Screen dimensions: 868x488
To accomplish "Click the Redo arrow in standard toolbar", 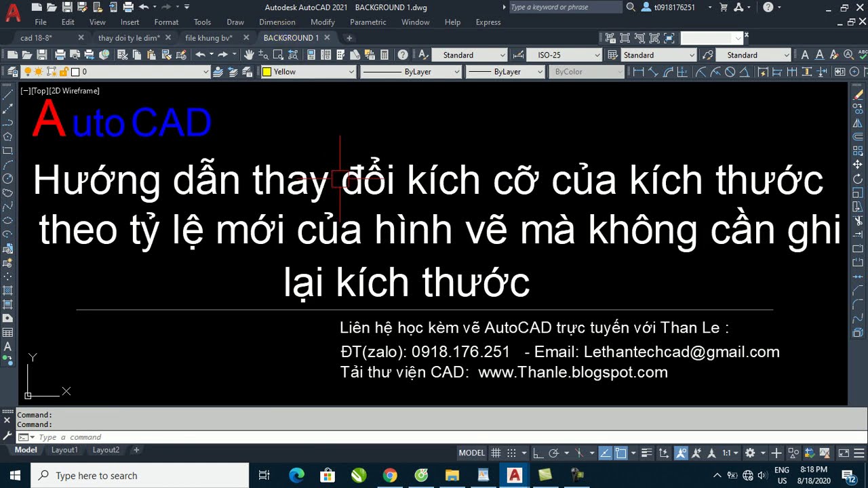I will coord(223,55).
